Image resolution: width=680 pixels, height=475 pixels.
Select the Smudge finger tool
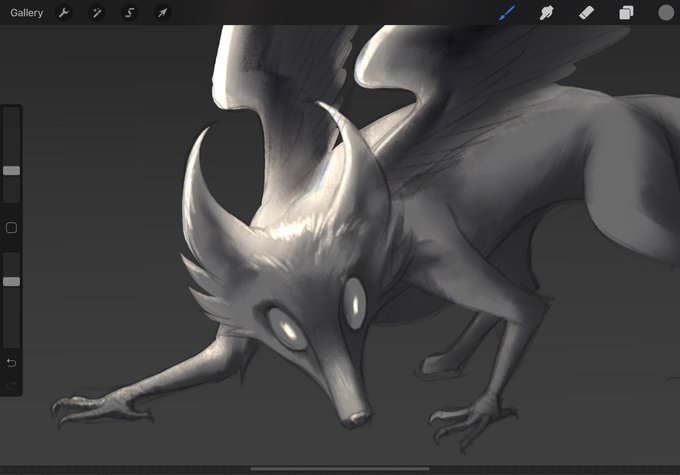[x=547, y=13]
